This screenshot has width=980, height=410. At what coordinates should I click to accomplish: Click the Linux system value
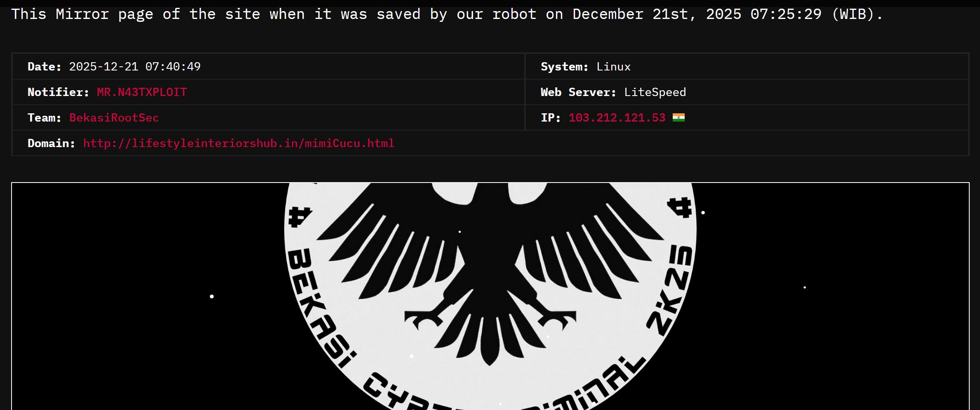613,66
